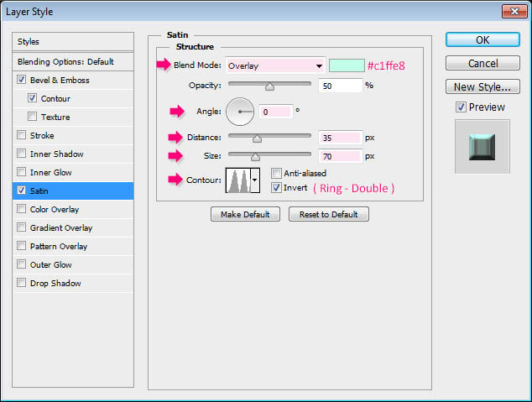Click the Angle dial control
This screenshot has height=402, width=532.
tap(240, 111)
